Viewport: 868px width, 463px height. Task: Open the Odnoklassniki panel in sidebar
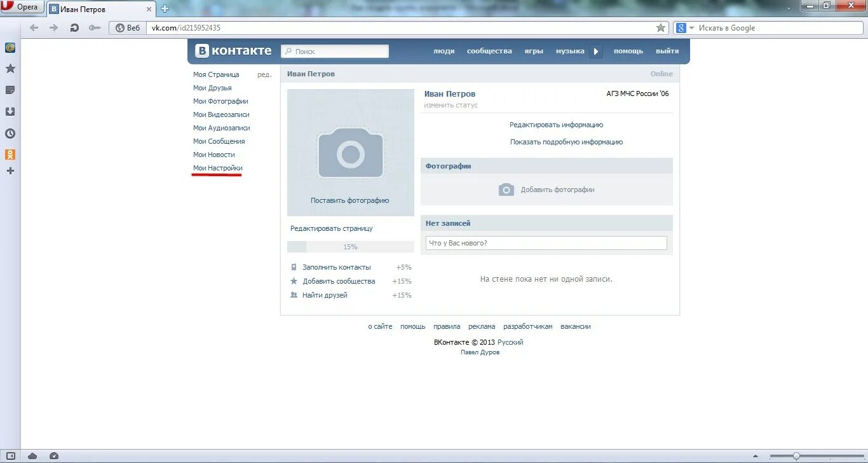(10, 155)
